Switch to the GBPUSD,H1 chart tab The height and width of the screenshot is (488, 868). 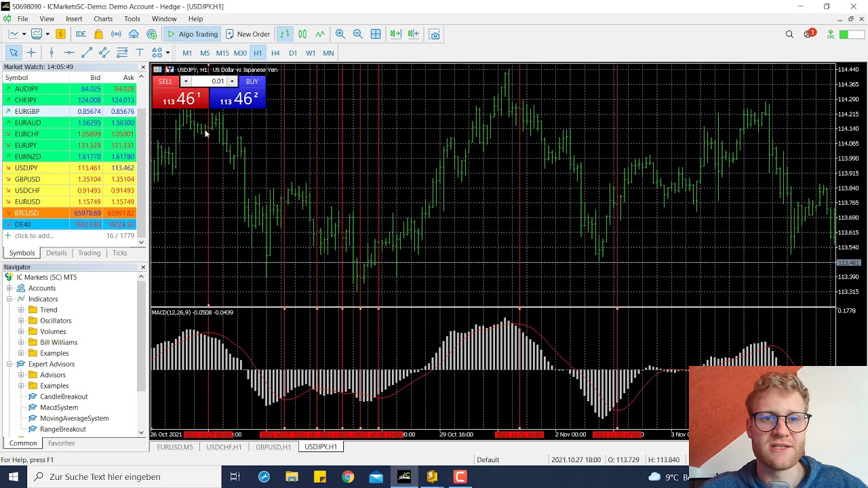tap(273, 447)
